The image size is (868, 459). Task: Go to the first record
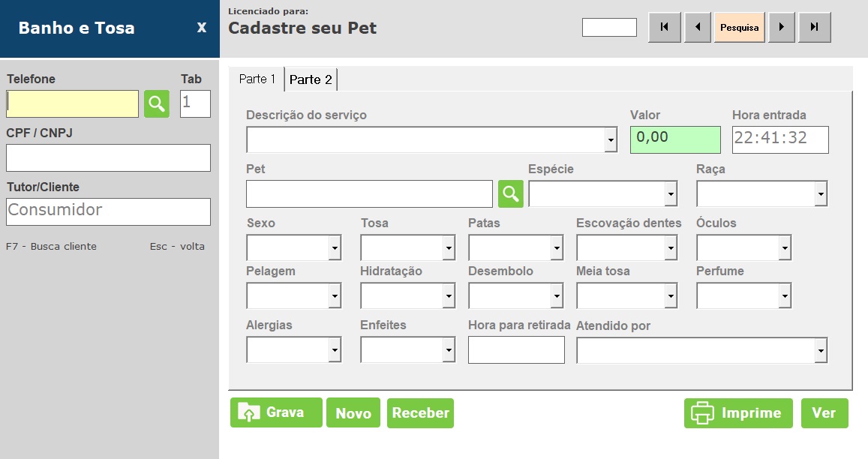664,27
